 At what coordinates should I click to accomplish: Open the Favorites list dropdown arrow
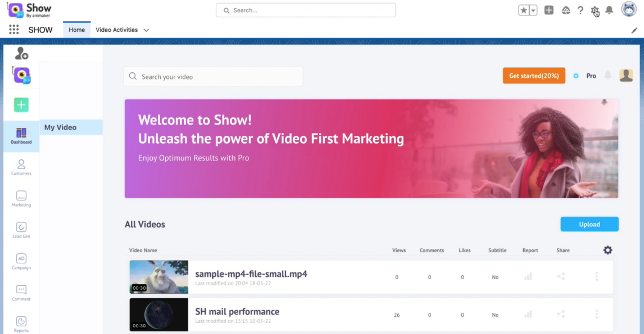coord(533,10)
